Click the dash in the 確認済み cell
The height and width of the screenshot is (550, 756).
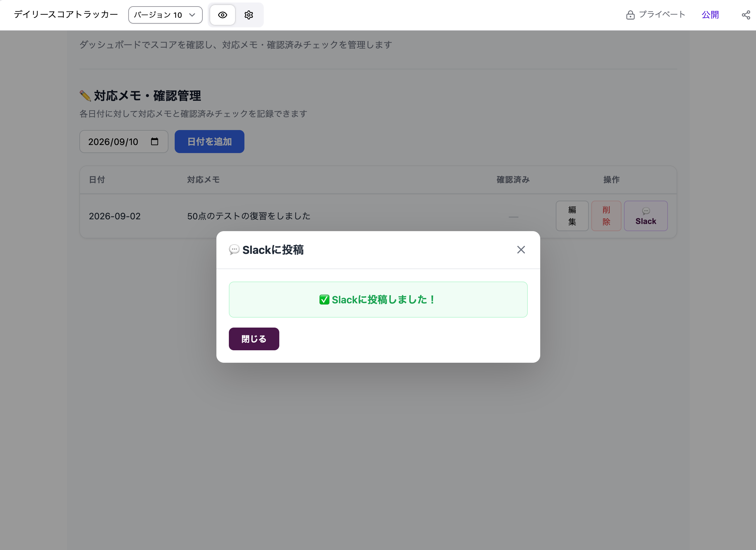point(513,217)
